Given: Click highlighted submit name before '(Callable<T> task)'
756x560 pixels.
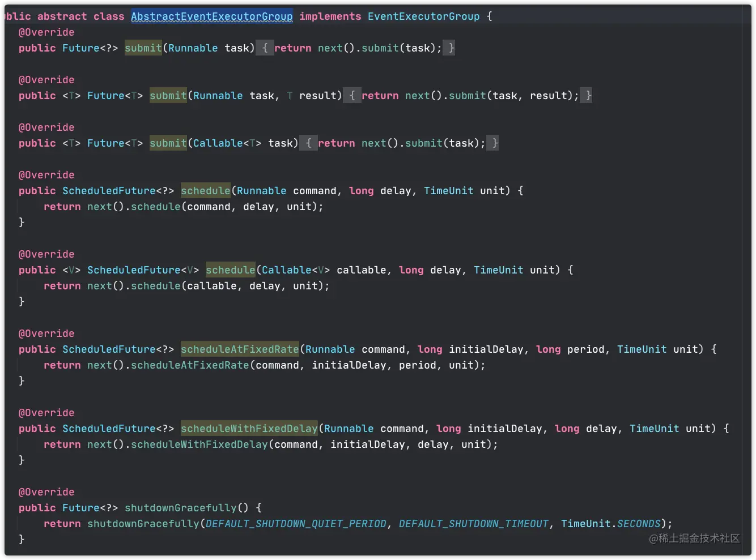Looking at the screenshot, I should tap(168, 143).
